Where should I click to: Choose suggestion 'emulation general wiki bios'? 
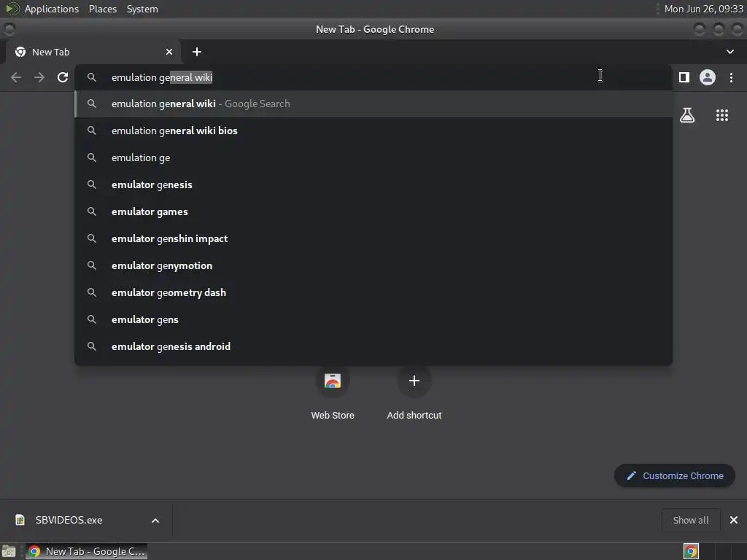[x=373, y=131]
